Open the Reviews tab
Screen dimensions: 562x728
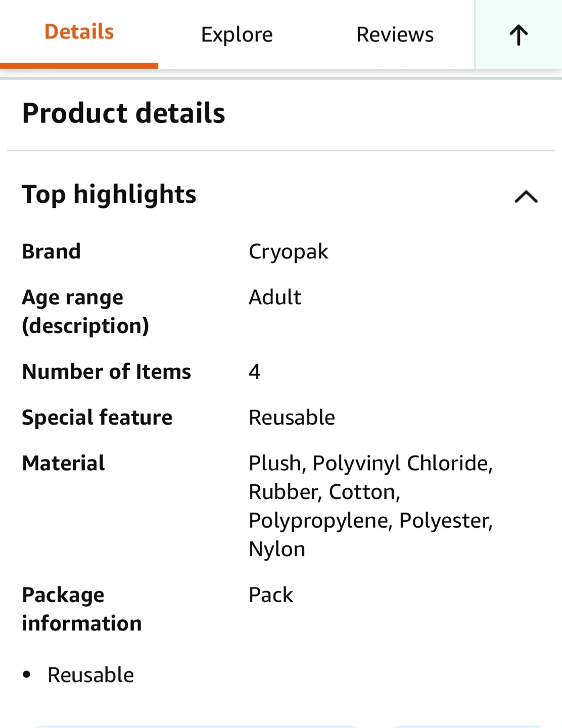coord(395,35)
